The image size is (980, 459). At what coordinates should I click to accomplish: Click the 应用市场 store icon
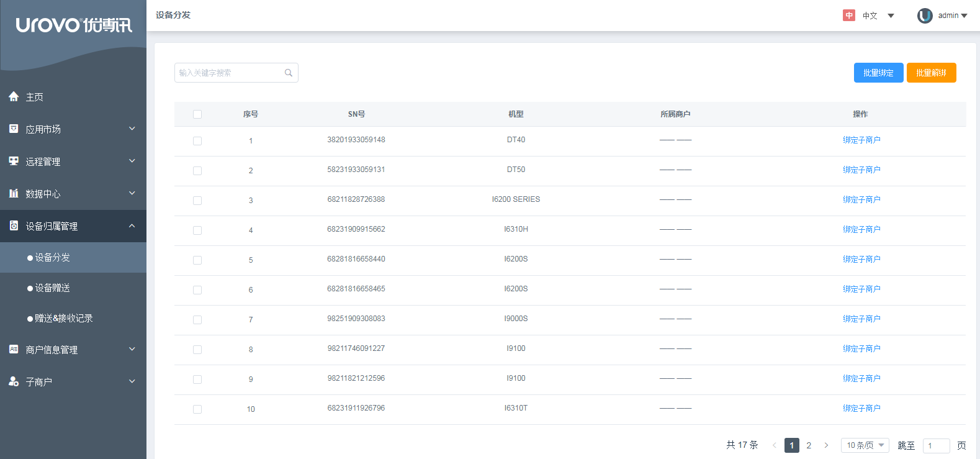(14, 129)
